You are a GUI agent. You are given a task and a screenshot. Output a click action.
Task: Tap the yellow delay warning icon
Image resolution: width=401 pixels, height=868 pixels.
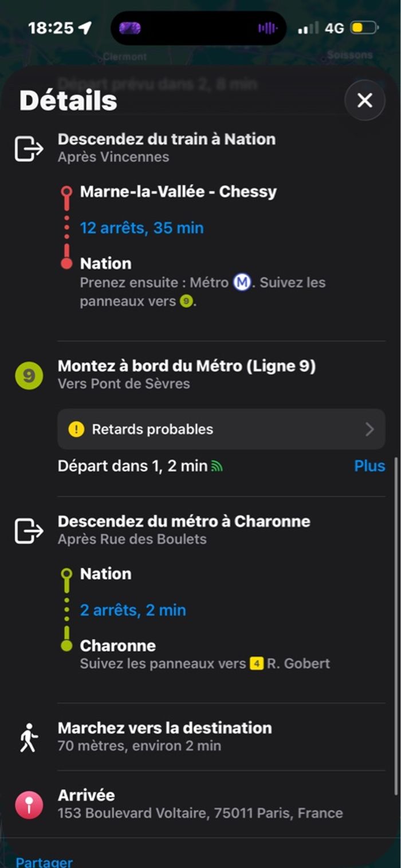tap(76, 429)
